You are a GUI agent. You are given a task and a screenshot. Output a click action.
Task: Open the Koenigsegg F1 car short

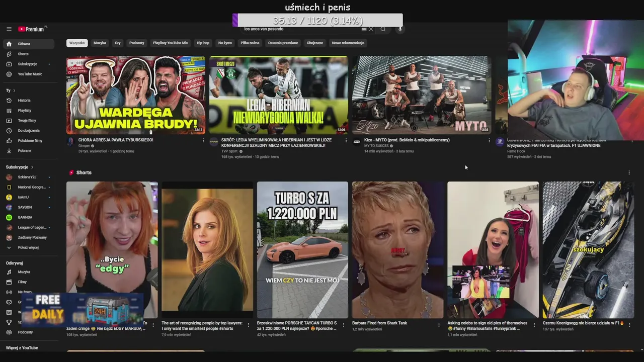(588, 250)
